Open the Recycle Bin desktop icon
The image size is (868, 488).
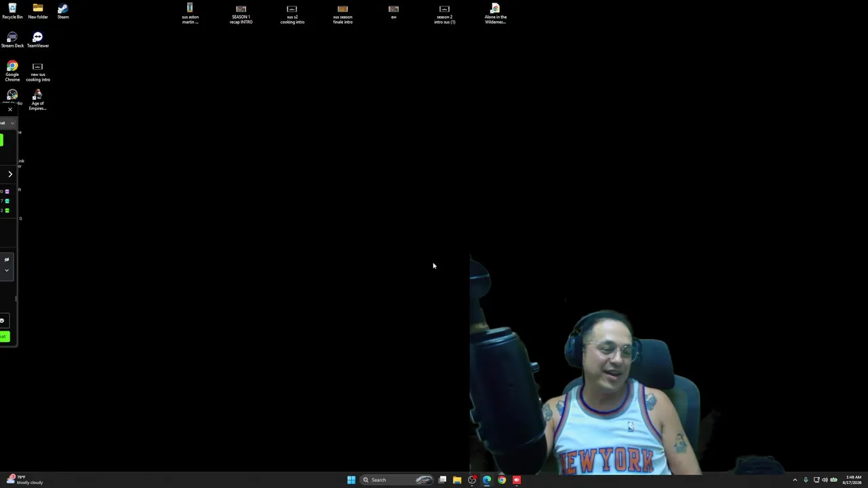coord(12,11)
